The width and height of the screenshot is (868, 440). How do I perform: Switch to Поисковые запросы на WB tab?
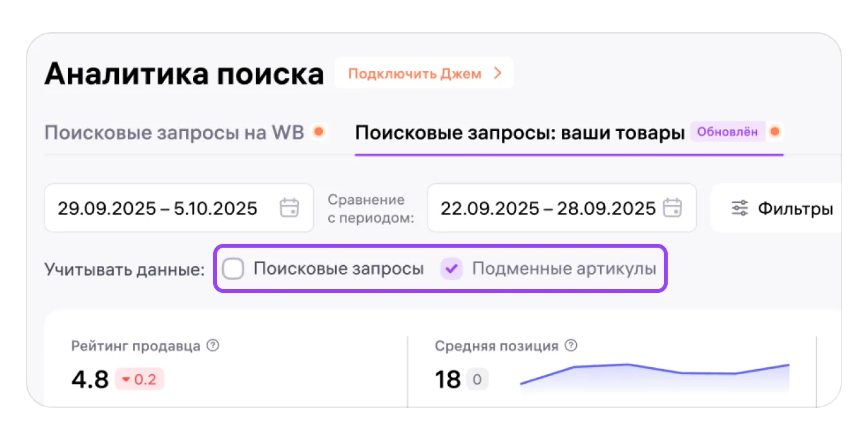(174, 133)
